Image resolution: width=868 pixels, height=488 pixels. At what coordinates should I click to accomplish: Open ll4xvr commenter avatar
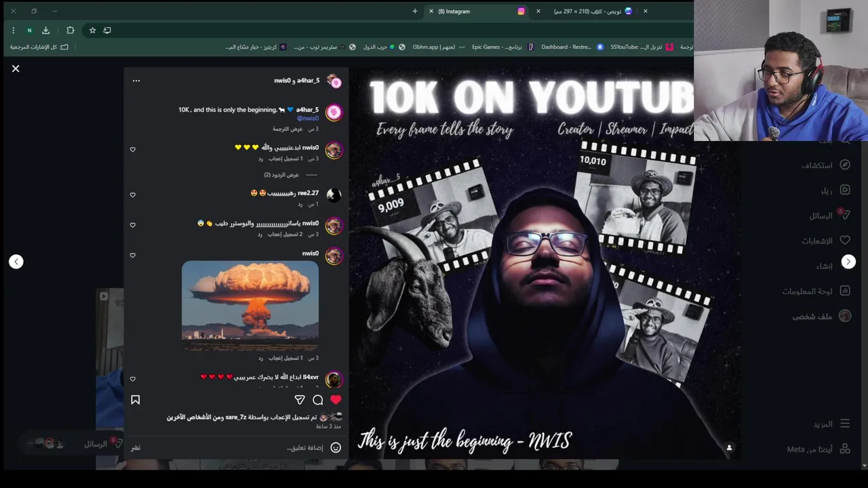[x=334, y=379]
